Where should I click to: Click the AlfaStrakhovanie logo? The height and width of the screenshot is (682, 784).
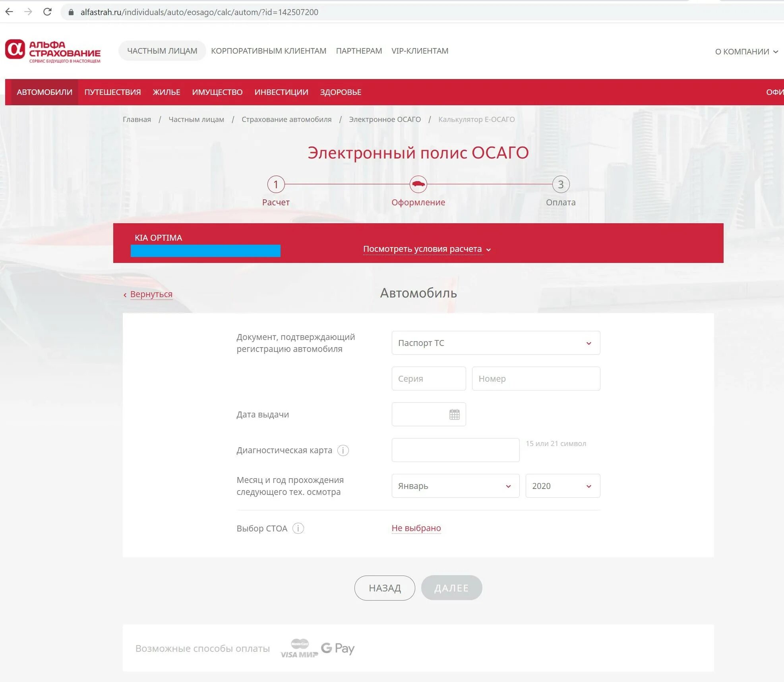coord(53,51)
